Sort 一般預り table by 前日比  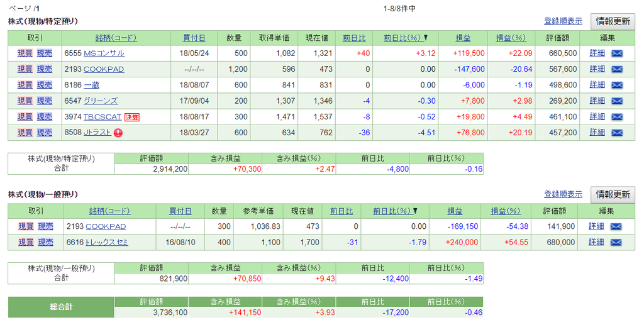[x=341, y=211]
